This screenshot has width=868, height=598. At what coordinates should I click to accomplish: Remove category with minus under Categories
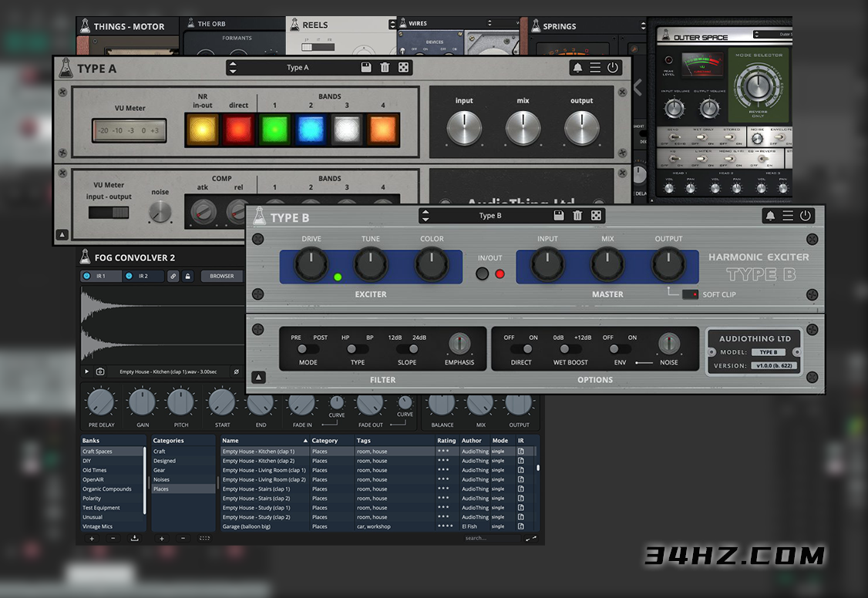[183, 538]
